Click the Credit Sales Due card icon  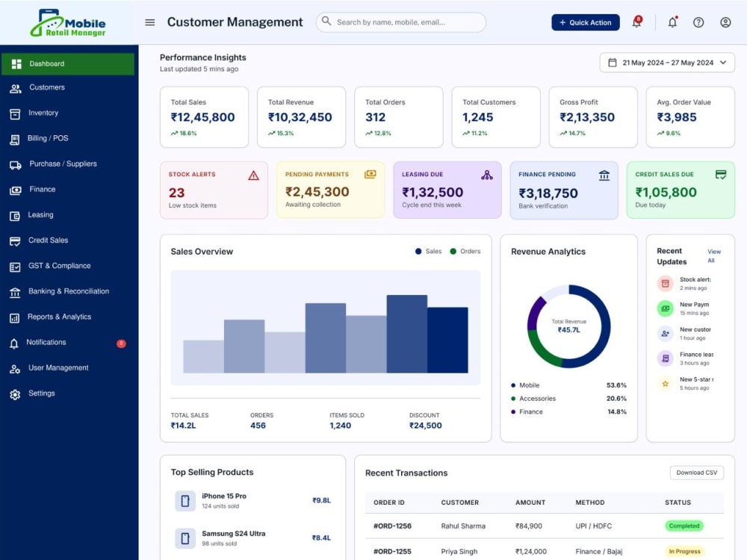[721, 175]
